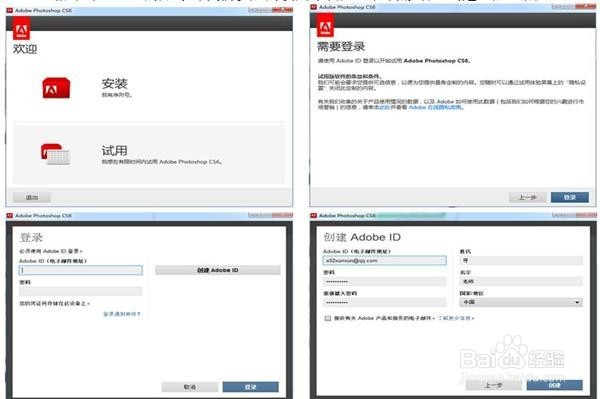Click the 重新键入密码 field
Screen dimensions: 600x399
coord(385,302)
